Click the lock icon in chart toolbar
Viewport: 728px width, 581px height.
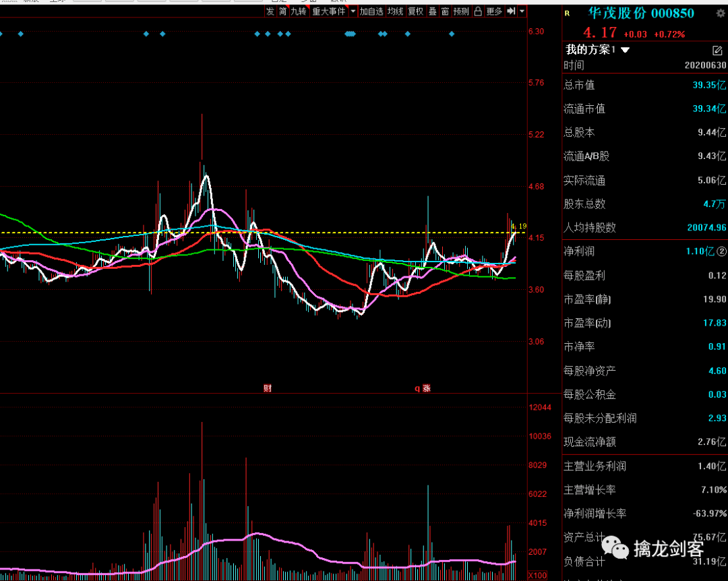478,11
